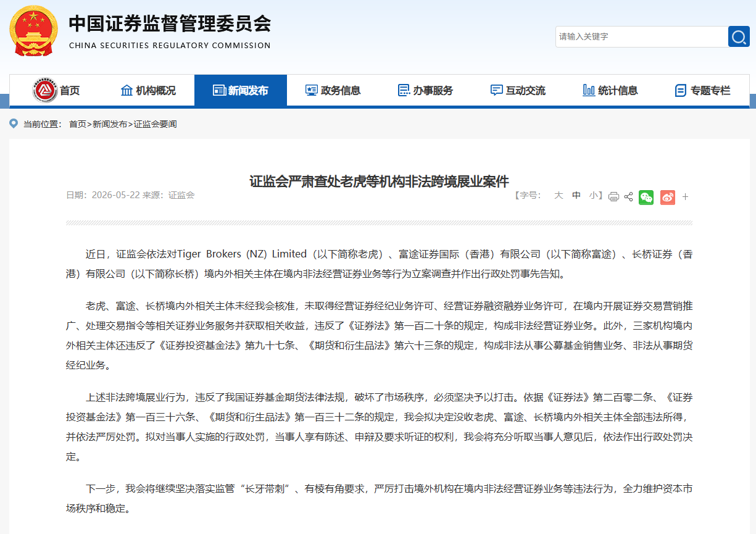Image resolution: width=756 pixels, height=534 pixels.
Task: Click CHINA SECURITIES REGULATORY COMMISSION subtitle
Action: (x=170, y=45)
